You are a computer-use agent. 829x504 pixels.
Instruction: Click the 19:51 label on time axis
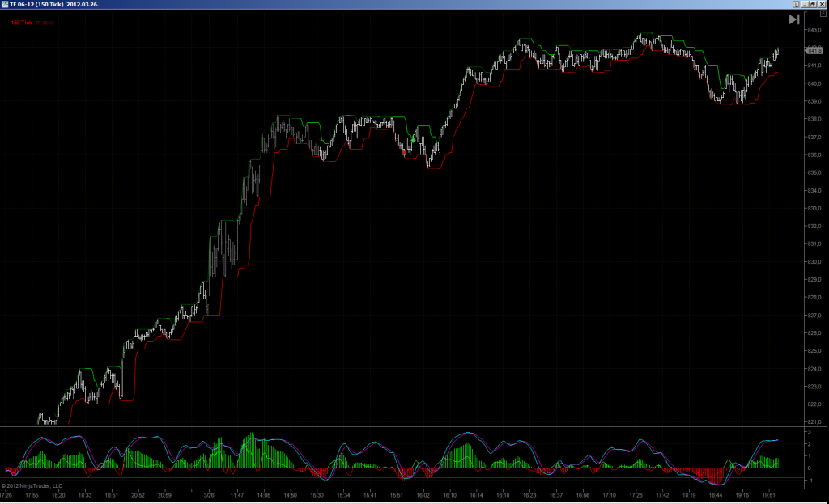click(x=769, y=496)
